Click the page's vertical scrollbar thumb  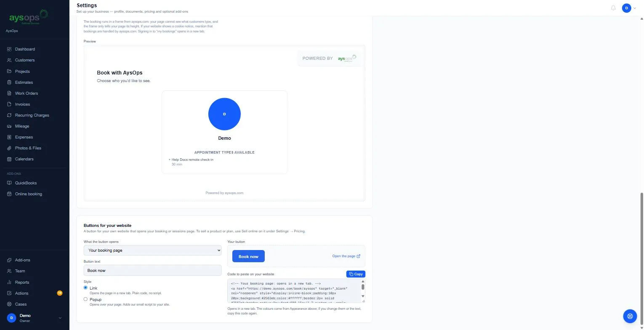[x=641, y=258]
